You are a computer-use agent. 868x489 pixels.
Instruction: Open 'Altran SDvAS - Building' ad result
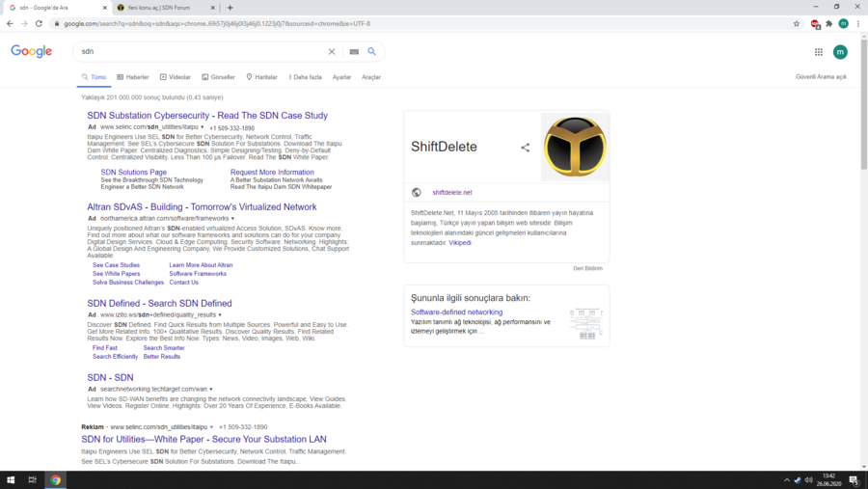pyautogui.click(x=202, y=206)
